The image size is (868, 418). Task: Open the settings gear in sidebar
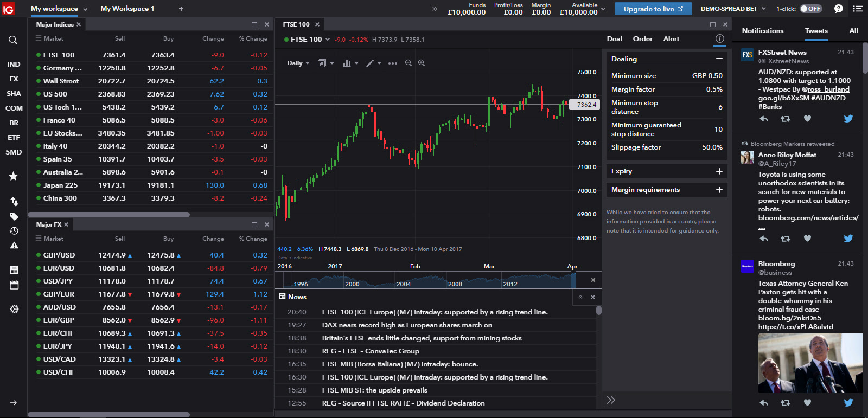tap(14, 309)
